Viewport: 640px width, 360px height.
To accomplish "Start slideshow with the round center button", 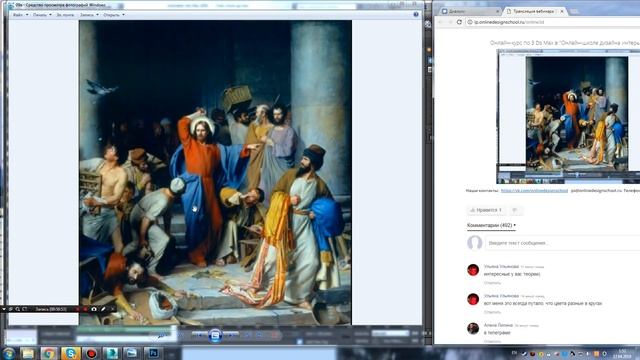I will (x=215, y=335).
